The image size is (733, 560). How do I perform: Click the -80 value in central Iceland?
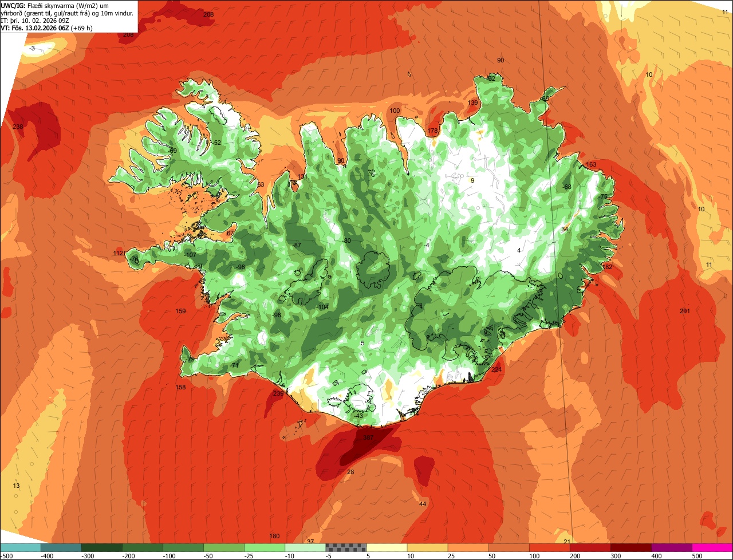tap(346, 240)
